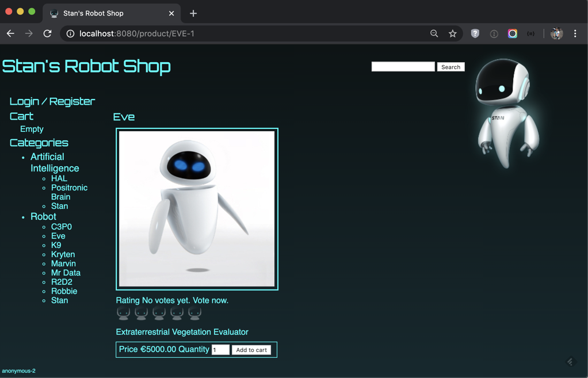
Task: Rate Eve five robot stars
Action: click(194, 313)
